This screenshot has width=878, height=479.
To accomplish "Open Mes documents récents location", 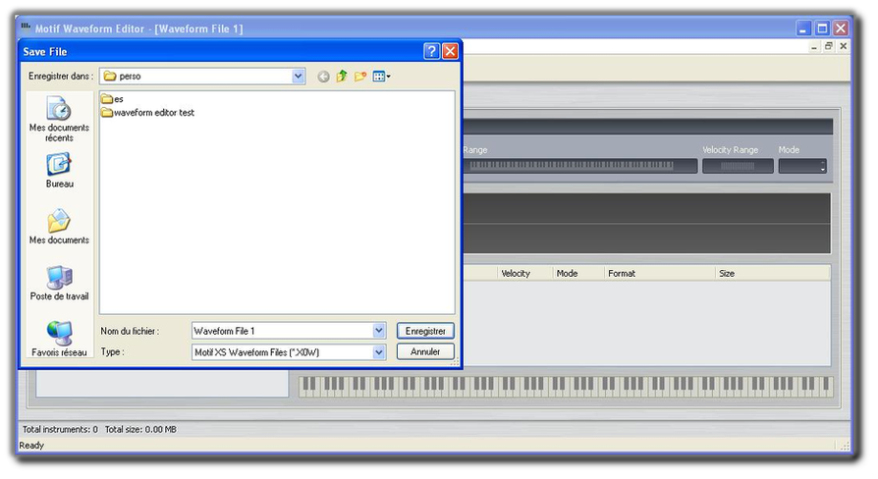I will (x=59, y=118).
